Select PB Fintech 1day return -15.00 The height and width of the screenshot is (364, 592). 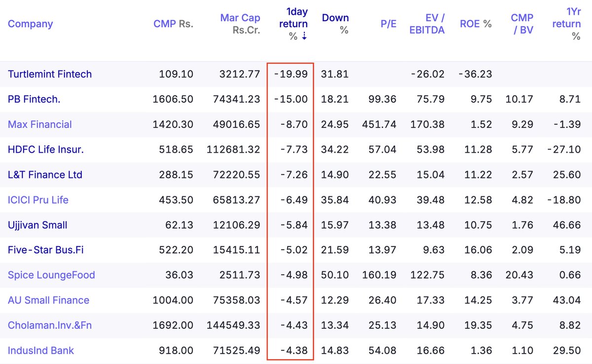click(x=291, y=99)
